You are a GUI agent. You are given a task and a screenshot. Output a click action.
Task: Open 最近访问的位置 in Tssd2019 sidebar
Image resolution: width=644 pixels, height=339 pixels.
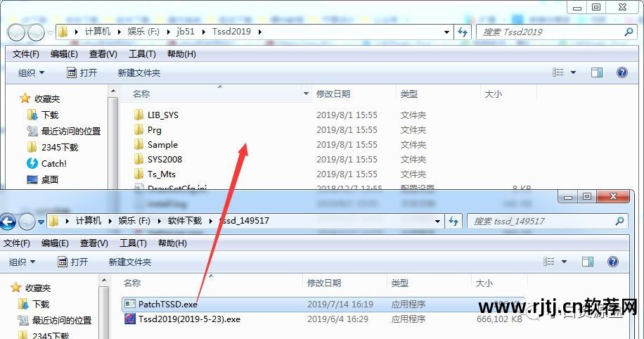[64, 131]
